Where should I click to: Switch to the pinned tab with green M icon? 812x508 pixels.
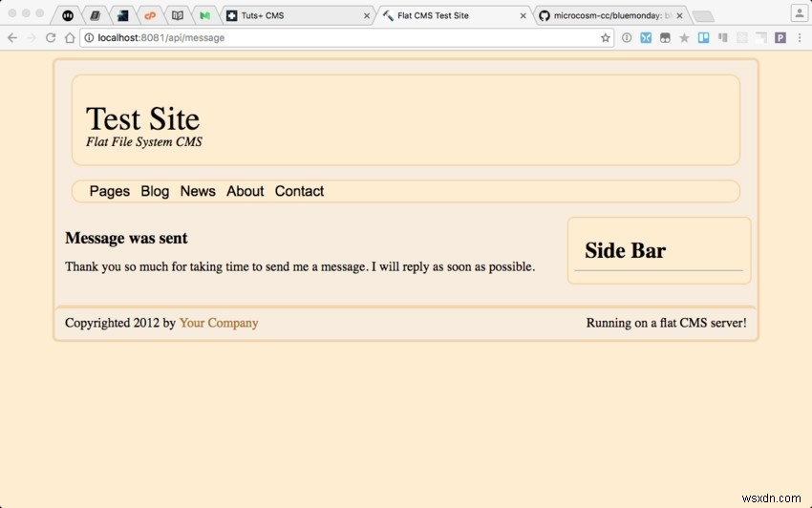[205, 15]
